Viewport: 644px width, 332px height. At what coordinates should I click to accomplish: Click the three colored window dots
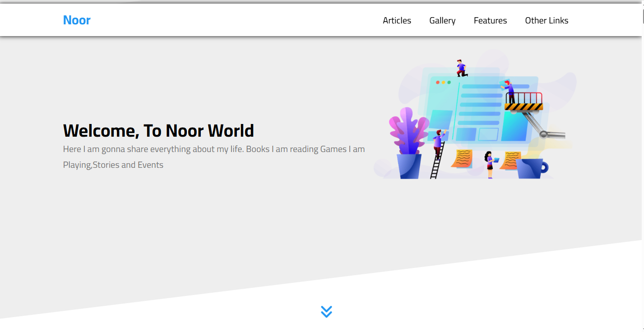tap(443, 83)
